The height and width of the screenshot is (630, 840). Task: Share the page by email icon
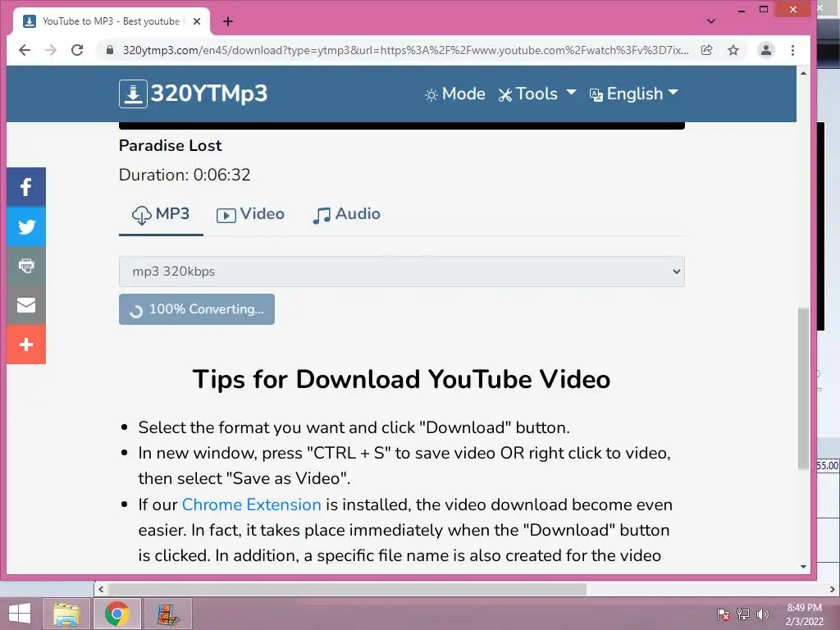pyautogui.click(x=25, y=305)
